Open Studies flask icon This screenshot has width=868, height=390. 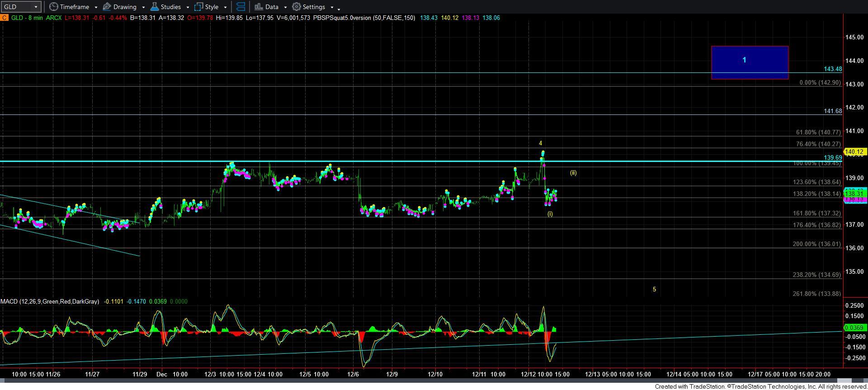[155, 7]
